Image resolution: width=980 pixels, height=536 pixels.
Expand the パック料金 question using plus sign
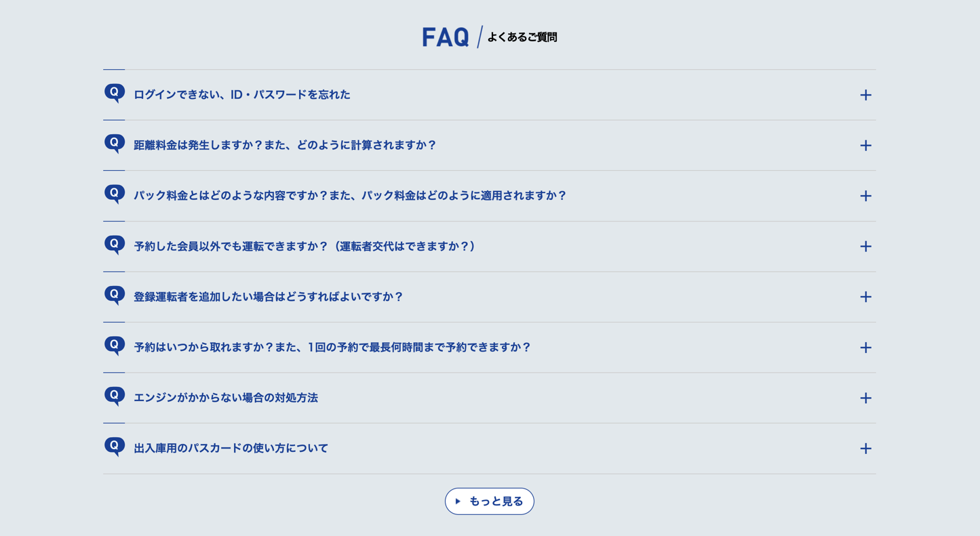[x=865, y=196]
